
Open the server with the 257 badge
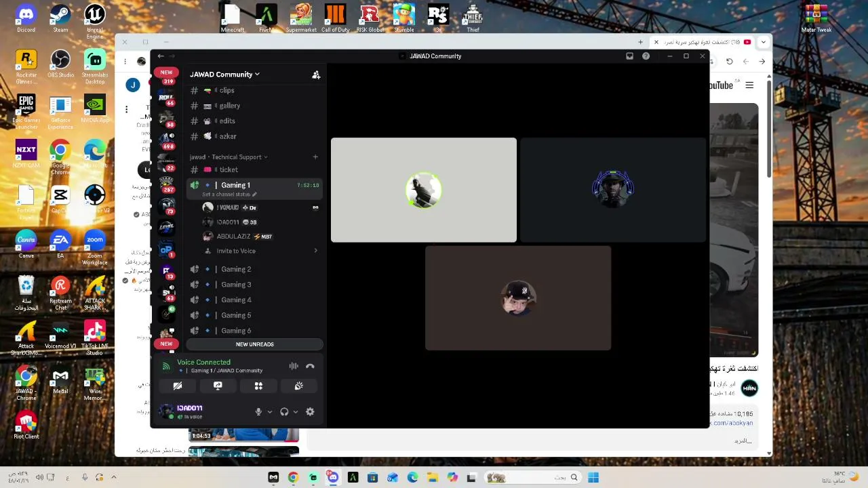(x=166, y=184)
